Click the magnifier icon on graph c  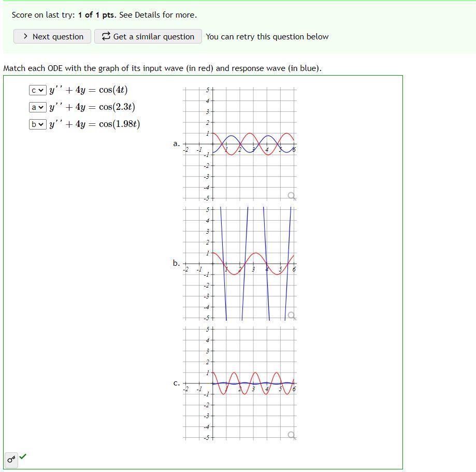tap(292, 434)
